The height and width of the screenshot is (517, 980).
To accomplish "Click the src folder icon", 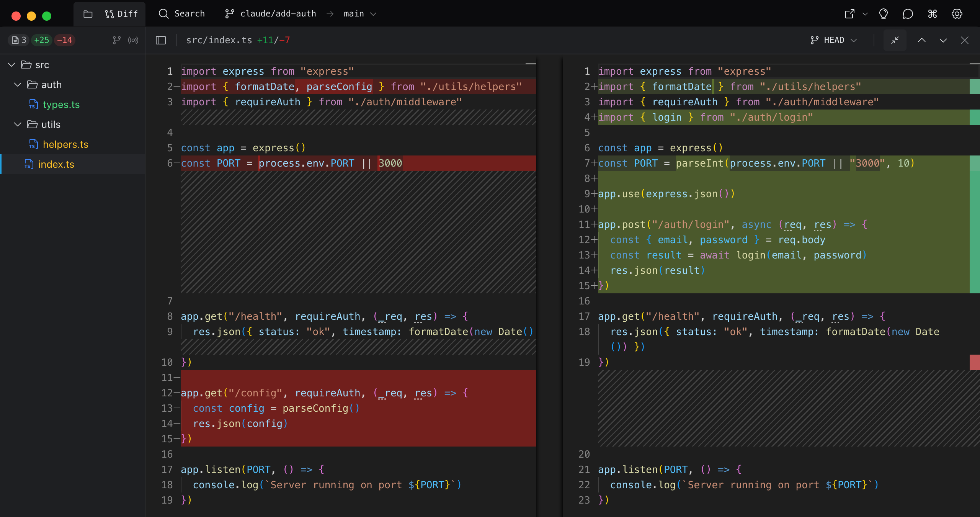I will point(26,65).
